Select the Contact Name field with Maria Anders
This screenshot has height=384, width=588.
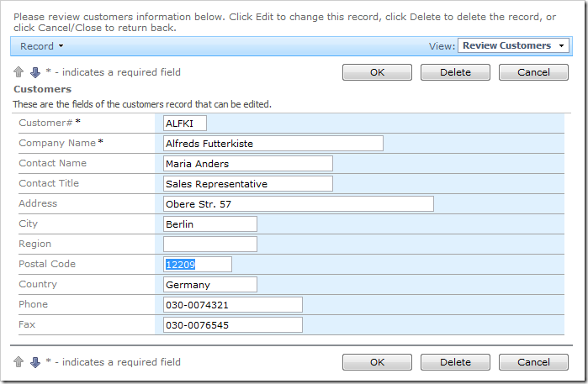pos(247,164)
